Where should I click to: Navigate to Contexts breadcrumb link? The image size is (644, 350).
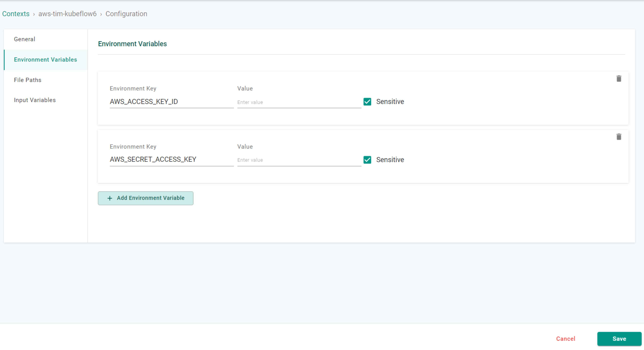point(16,14)
